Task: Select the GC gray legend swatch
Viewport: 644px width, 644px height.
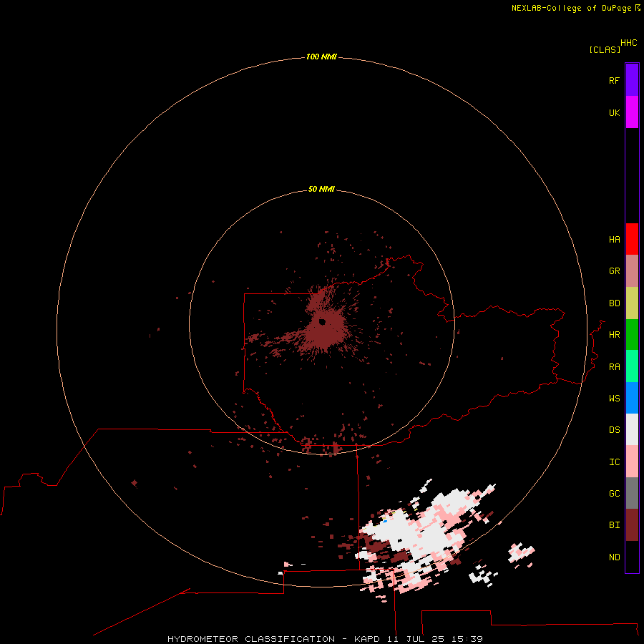Action: pyautogui.click(x=632, y=493)
